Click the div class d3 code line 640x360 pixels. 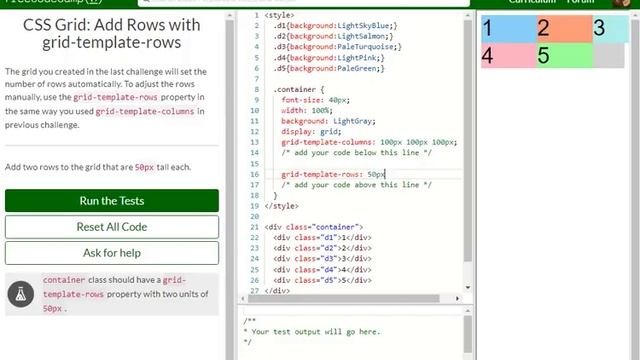coord(322,259)
